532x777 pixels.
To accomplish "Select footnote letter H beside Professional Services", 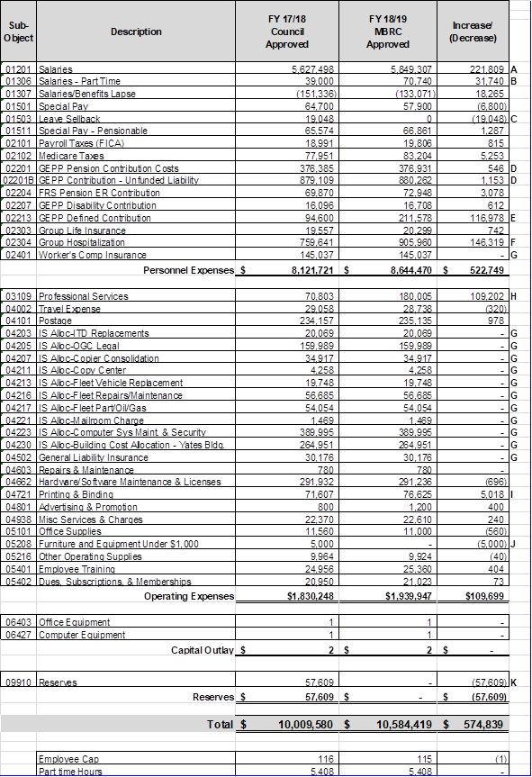I will click(514, 296).
